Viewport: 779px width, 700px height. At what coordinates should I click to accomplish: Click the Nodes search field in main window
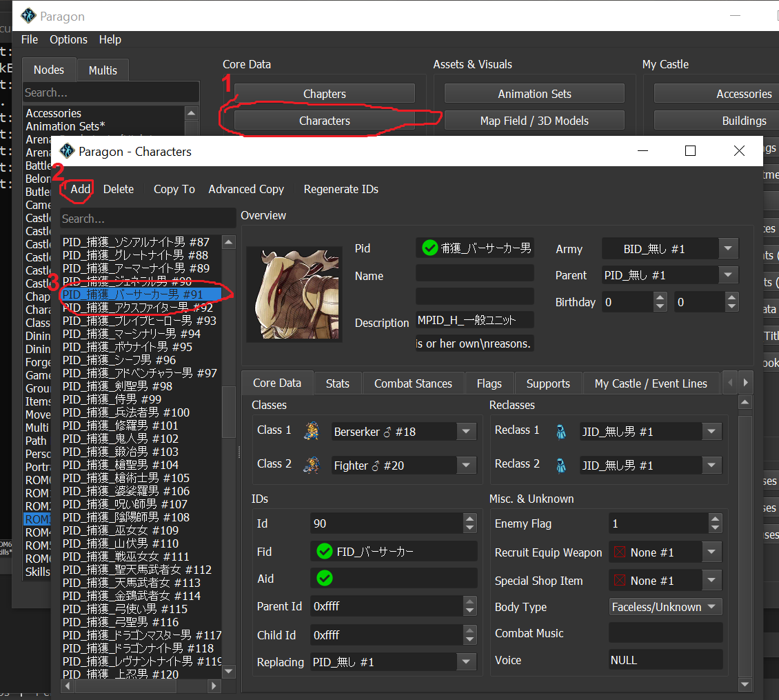pyautogui.click(x=111, y=92)
